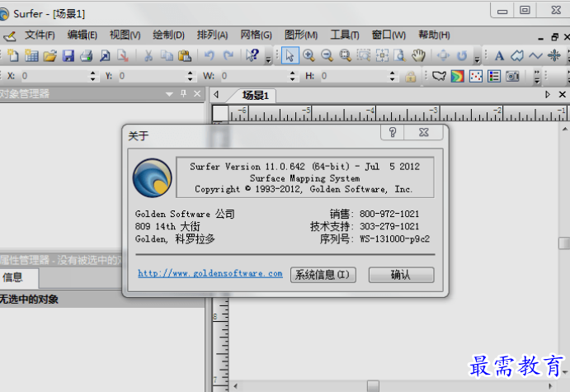Toggle the aspect ratio lock icon
Viewport: 570px width, 392px height.
411,77
